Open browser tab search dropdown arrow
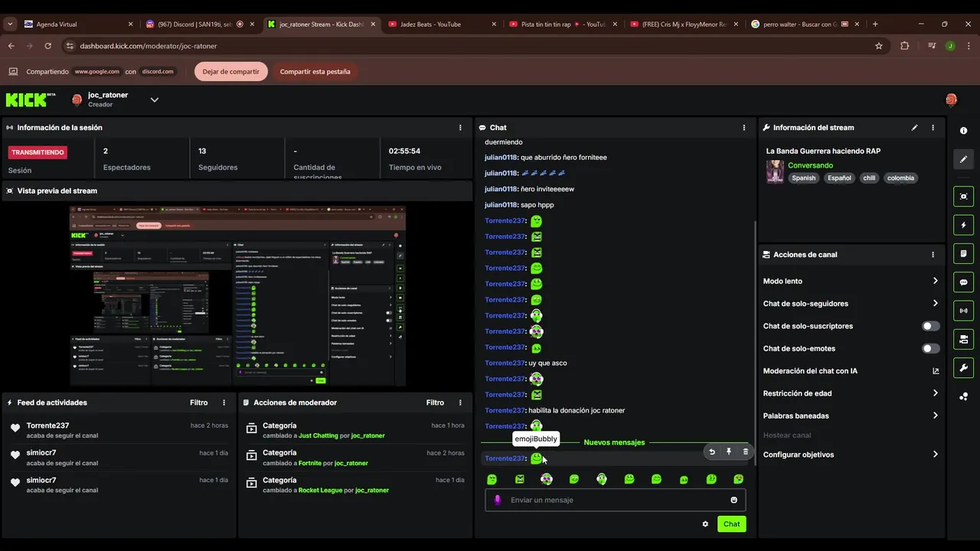The height and width of the screenshot is (551, 980). (10, 24)
